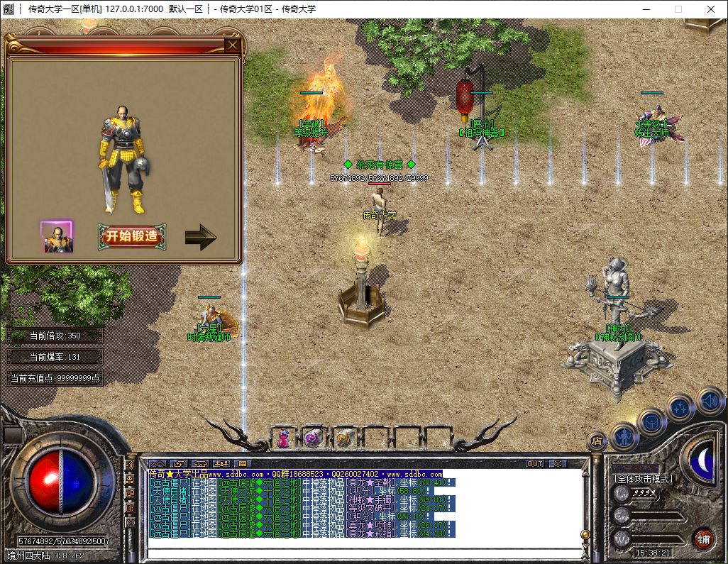
Task: Use the yellow scroll in belt slot 3
Action: [345, 438]
